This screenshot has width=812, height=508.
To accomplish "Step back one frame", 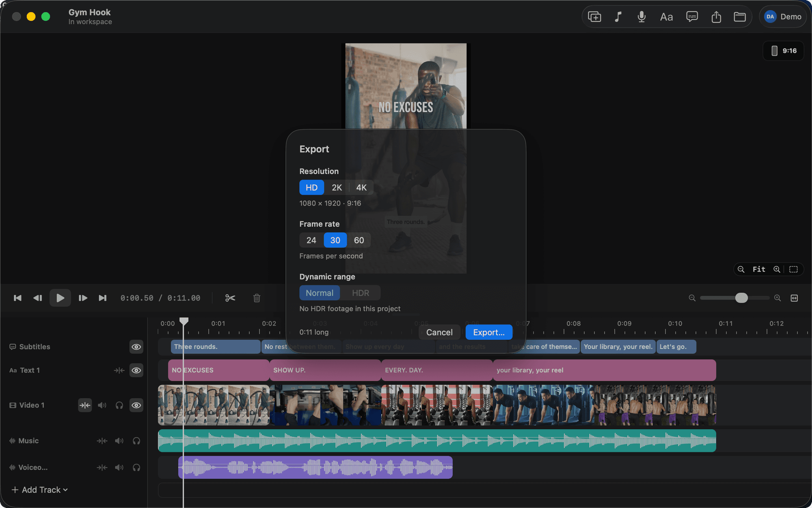I will pos(38,298).
